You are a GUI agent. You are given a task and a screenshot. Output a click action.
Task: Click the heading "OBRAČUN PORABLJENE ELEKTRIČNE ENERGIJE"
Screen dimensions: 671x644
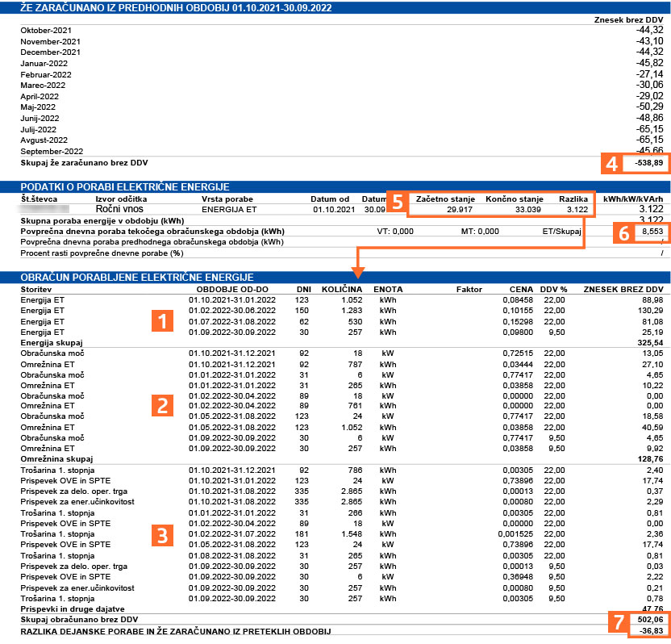point(137,277)
